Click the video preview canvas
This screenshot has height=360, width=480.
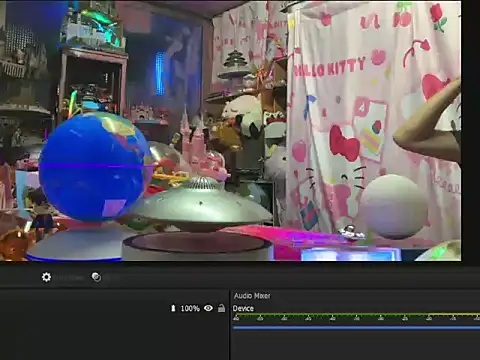coord(231,131)
